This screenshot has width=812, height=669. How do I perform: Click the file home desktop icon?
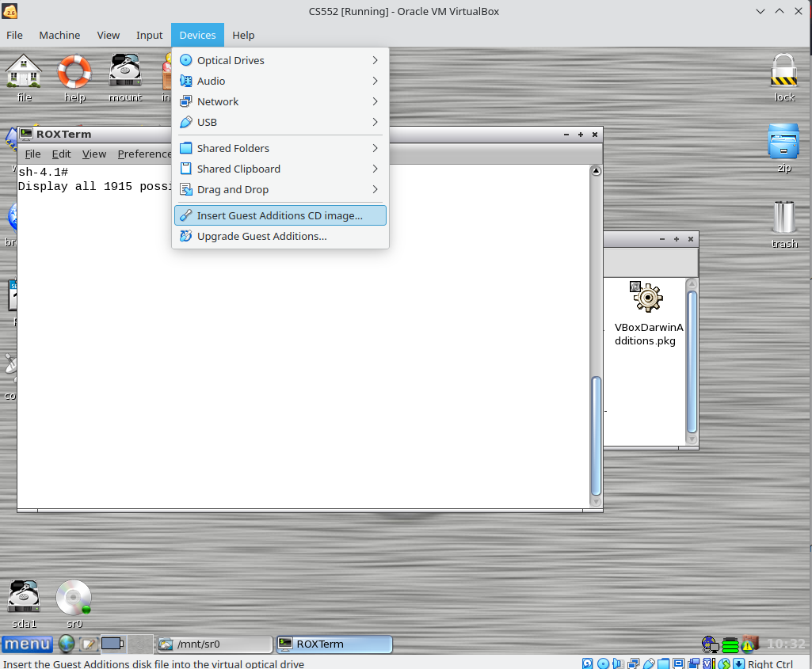tap(24, 72)
